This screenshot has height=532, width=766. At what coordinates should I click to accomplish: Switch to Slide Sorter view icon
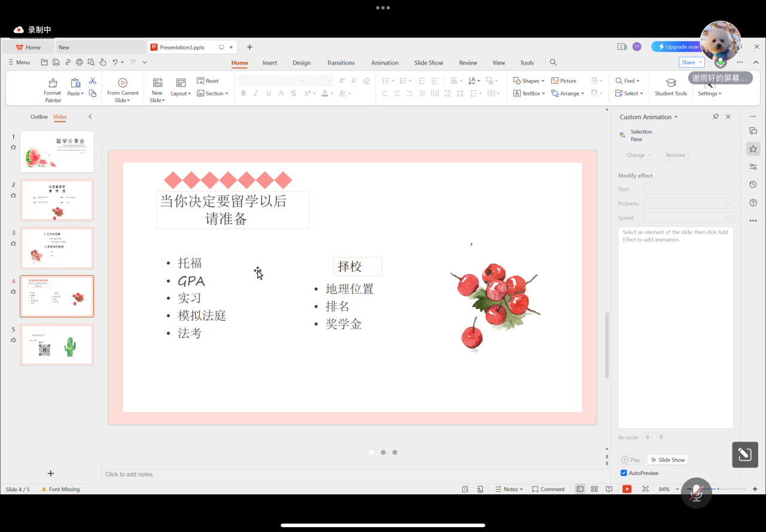pos(594,489)
